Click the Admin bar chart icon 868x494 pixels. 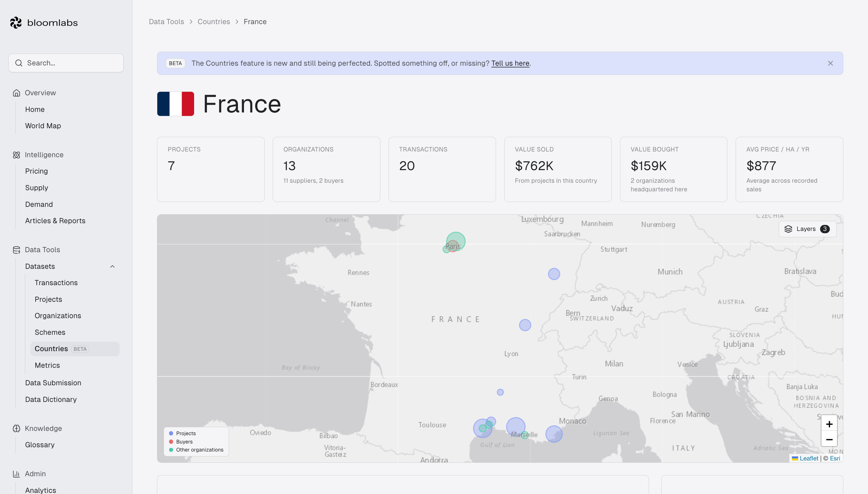16,474
